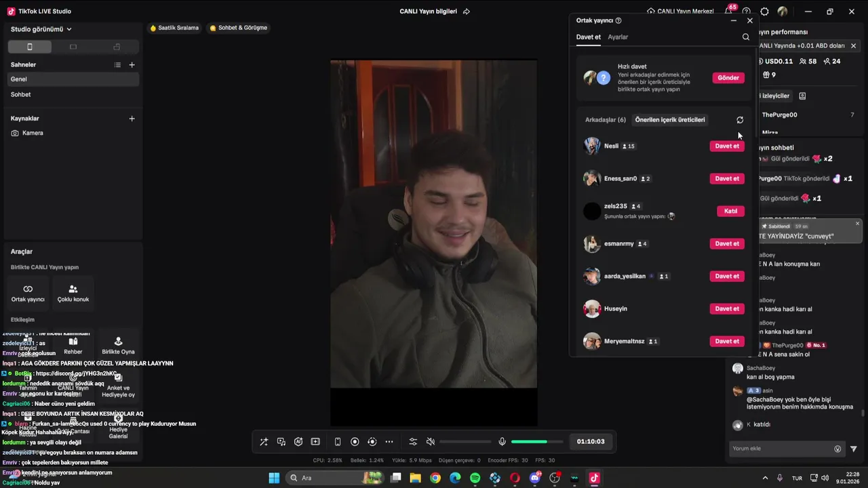Image resolution: width=868 pixels, height=488 pixels.
Task: Open more options three-dots in bottom toolbar
Action: point(389,442)
